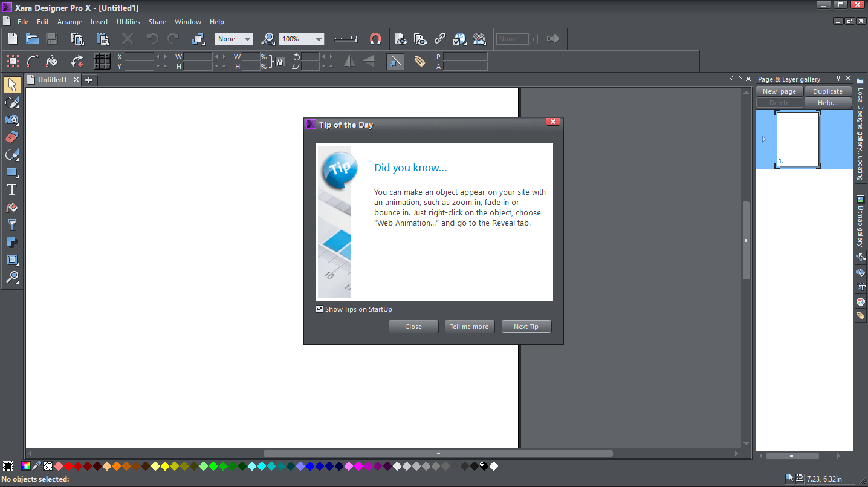
Task: Click the preview page eye icon
Action: point(400,39)
